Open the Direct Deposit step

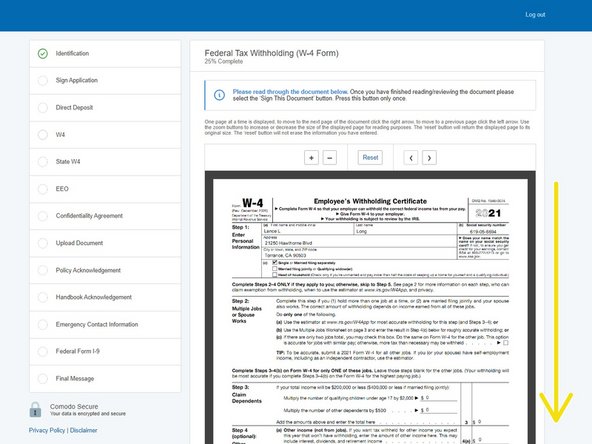coord(105,108)
